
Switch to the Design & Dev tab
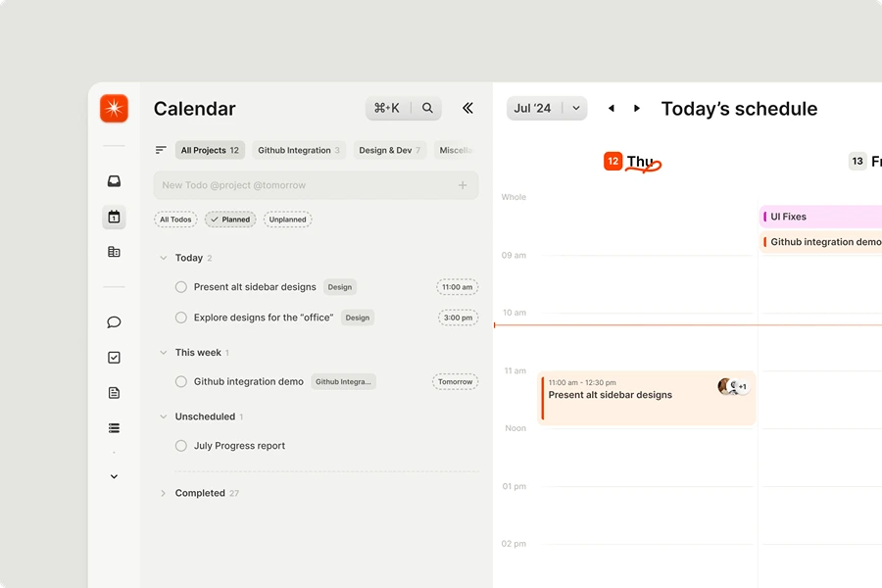coord(389,150)
